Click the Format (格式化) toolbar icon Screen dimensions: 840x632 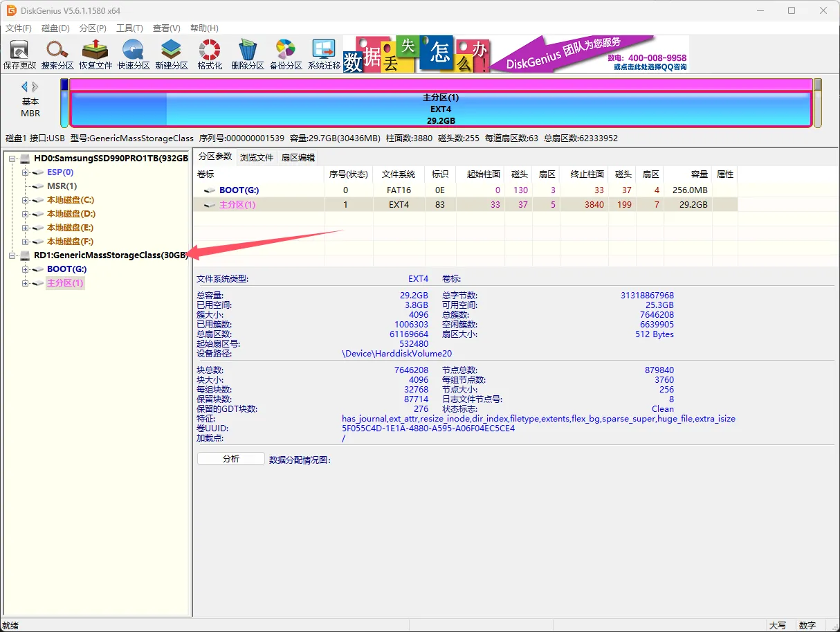click(x=209, y=54)
